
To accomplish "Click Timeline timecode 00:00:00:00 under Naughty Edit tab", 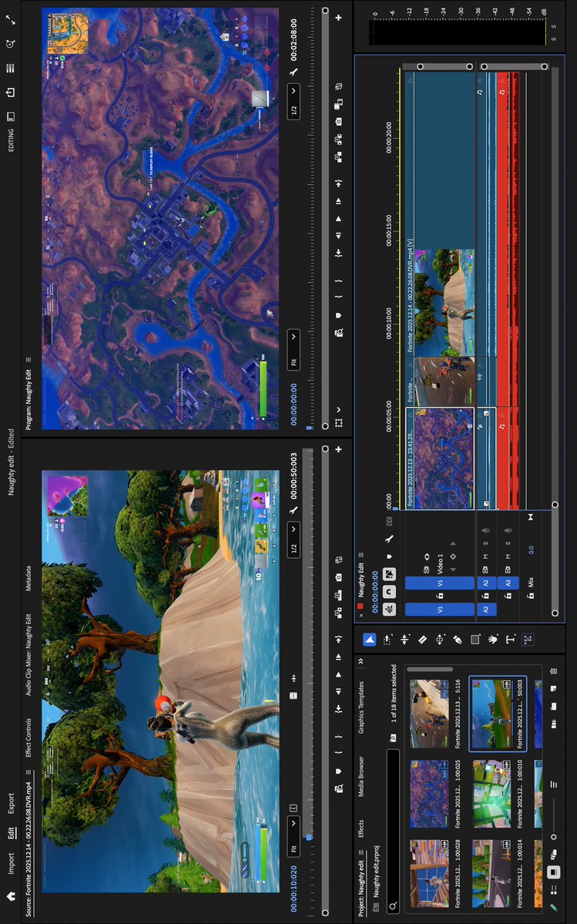I will 375,592.
